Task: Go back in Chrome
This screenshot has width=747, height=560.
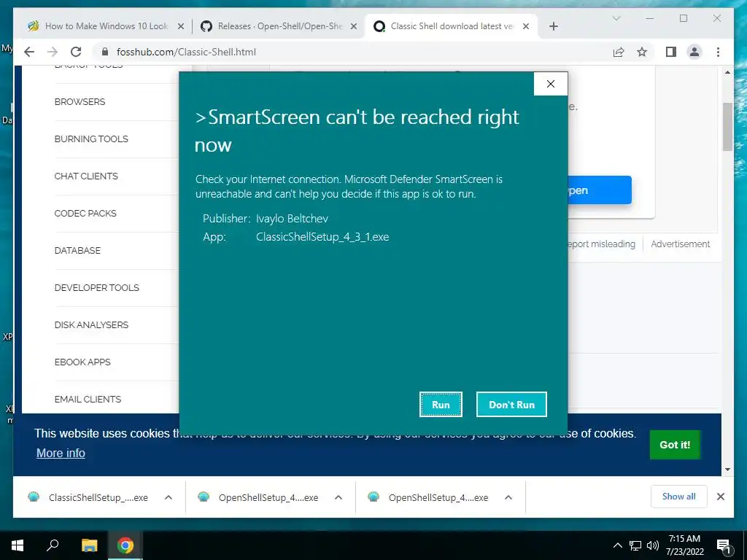Action: pos(29,52)
